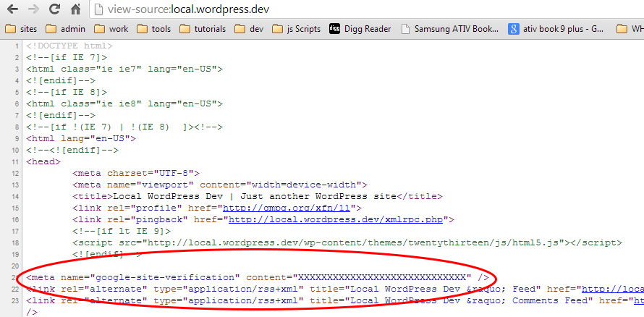Click the html5.js script source line
Screen dimensions: 644x317
click(347, 242)
